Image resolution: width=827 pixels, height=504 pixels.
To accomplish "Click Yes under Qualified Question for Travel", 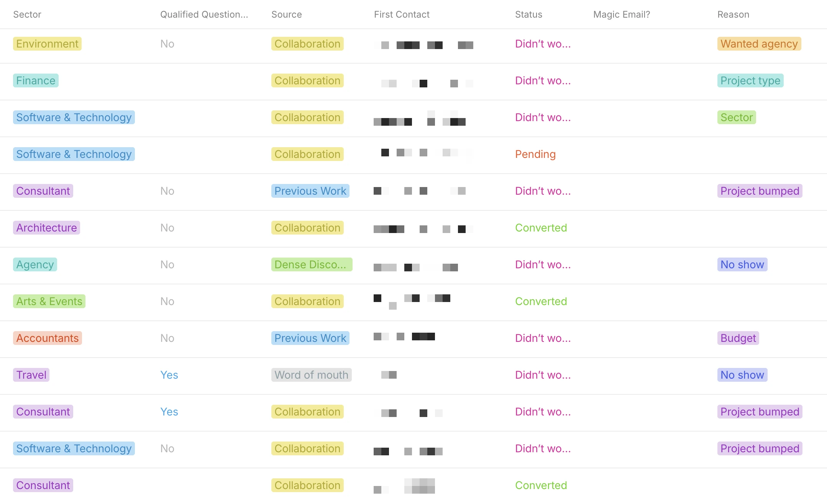I will [169, 375].
